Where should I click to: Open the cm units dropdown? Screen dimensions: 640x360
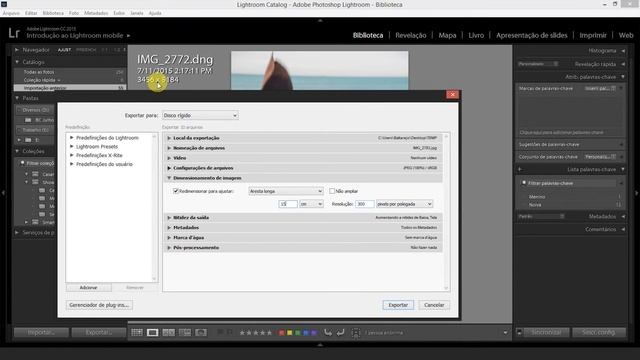(x=311, y=204)
